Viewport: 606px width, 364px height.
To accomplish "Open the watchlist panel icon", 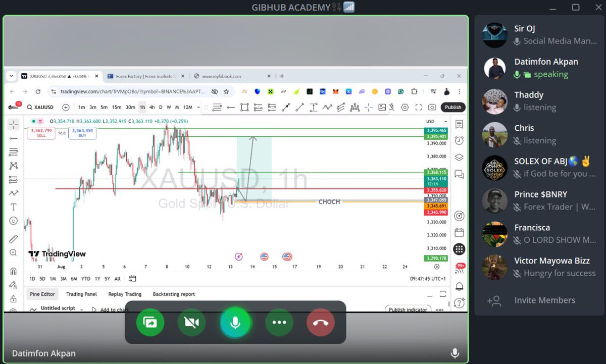I will [x=459, y=124].
